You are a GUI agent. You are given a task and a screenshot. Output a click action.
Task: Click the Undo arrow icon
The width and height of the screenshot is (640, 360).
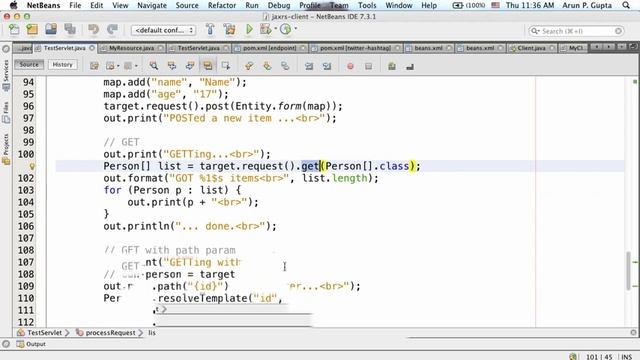[x=93, y=30]
